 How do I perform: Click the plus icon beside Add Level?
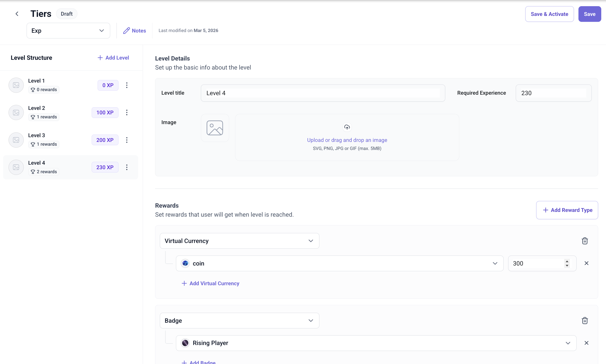tap(100, 58)
